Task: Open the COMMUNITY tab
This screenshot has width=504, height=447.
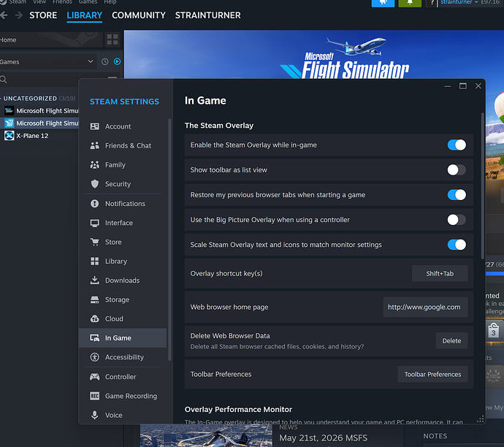Action: (x=139, y=15)
